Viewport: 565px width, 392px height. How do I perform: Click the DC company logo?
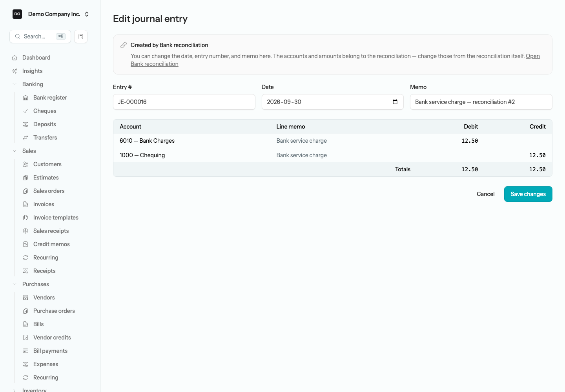click(x=17, y=14)
